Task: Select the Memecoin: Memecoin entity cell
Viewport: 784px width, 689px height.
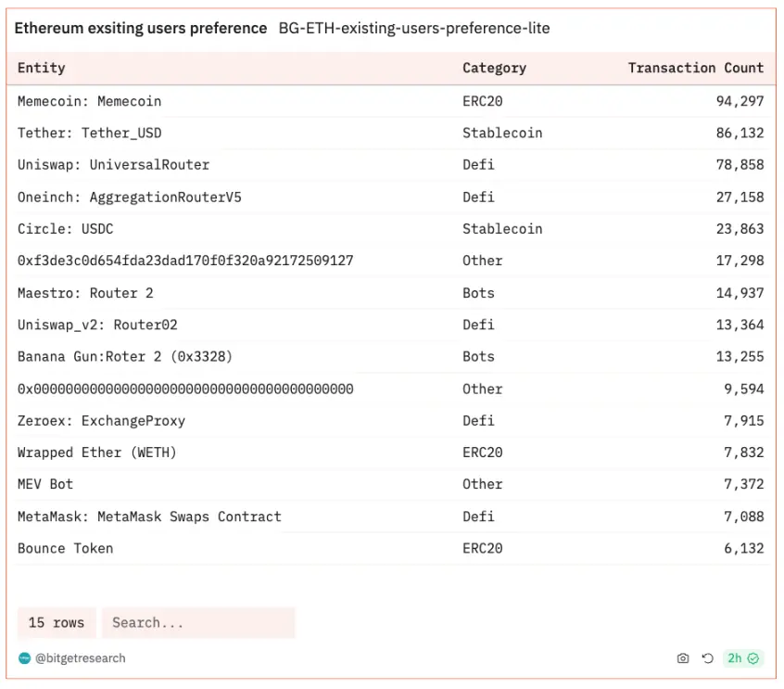Action: 89,101
